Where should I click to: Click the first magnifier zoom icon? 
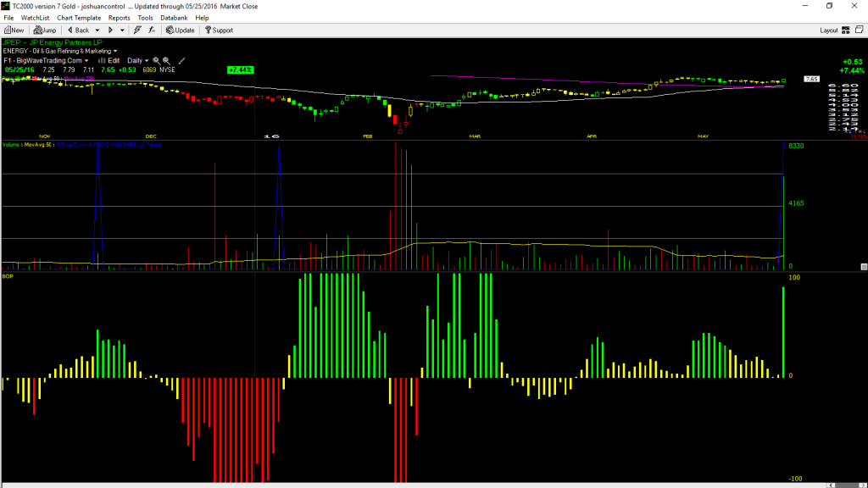point(156,61)
